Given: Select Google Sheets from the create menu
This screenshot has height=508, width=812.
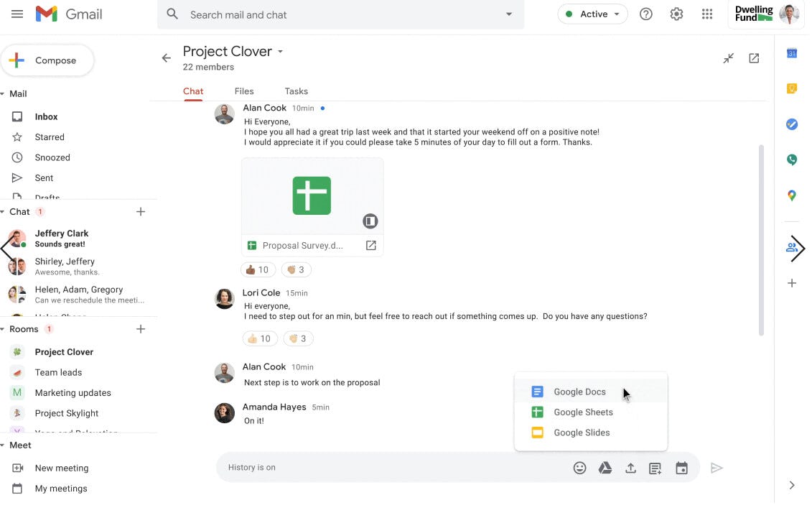Looking at the screenshot, I should point(583,412).
